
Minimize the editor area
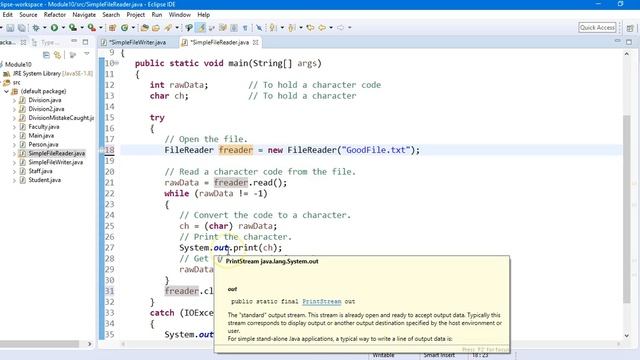[x=617, y=41]
